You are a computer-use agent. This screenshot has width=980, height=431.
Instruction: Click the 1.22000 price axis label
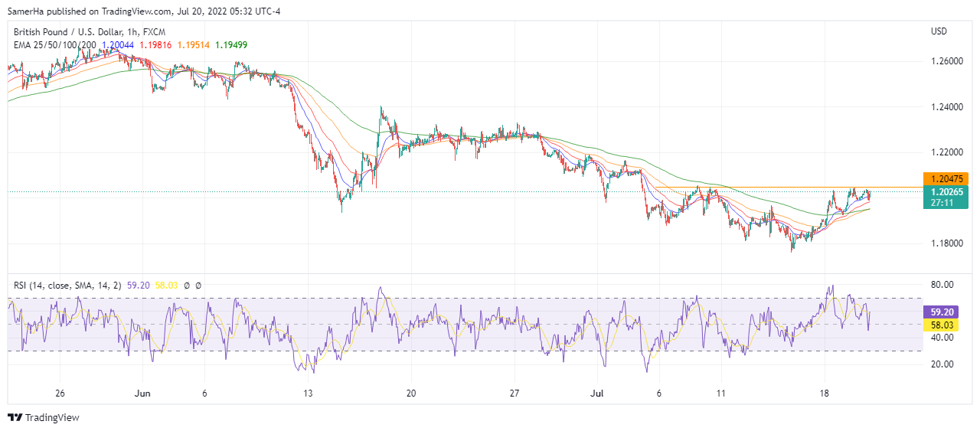tap(946, 152)
